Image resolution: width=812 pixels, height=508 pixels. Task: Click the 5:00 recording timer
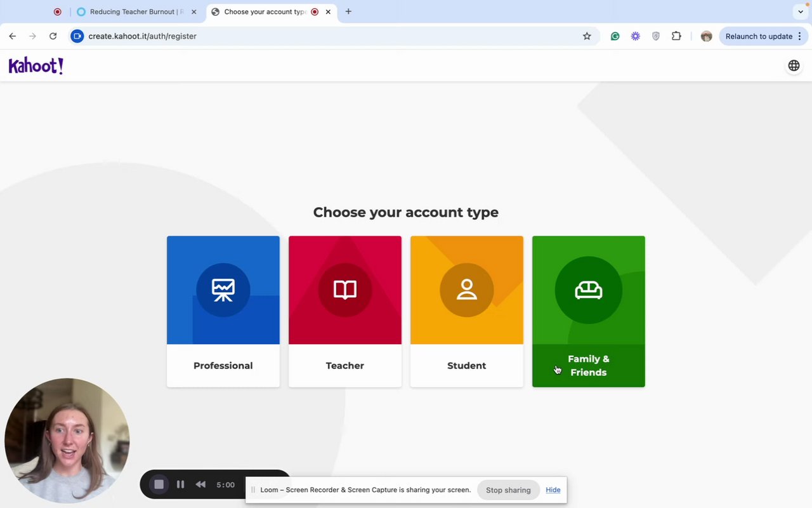225,485
